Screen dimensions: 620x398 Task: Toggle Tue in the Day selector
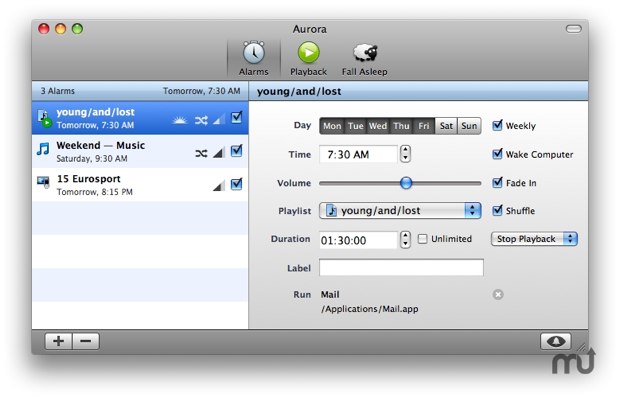coord(356,126)
